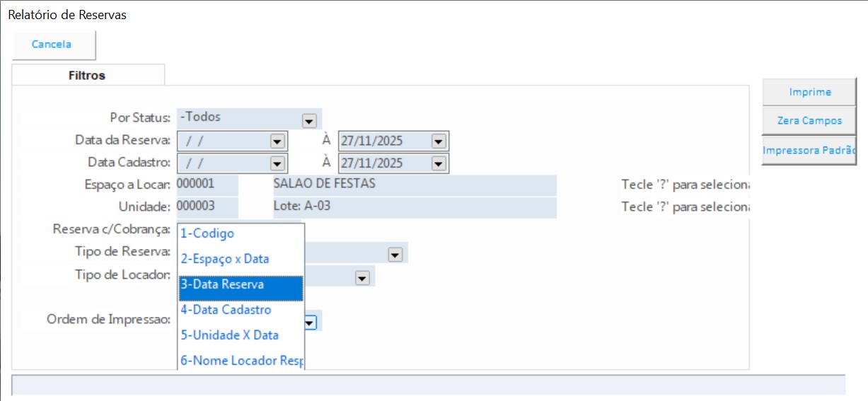
Task: Choose 5-Unidade X Data option
Action: (241, 335)
